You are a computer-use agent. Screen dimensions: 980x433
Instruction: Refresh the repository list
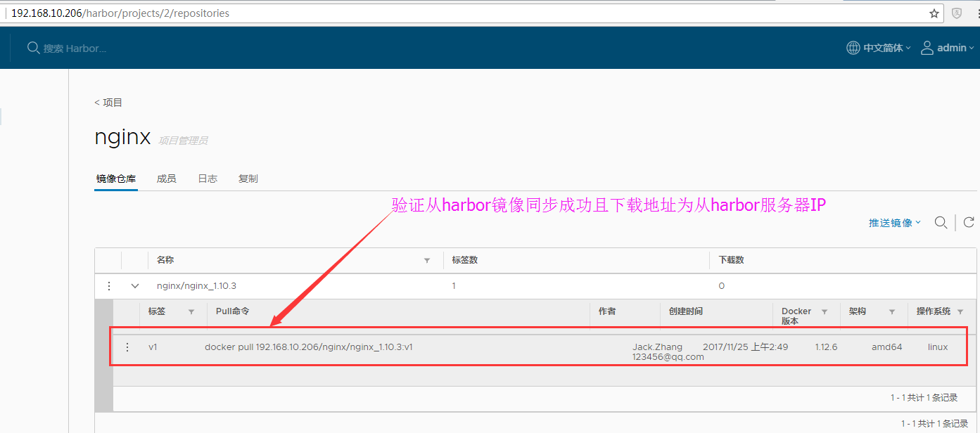(x=969, y=222)
